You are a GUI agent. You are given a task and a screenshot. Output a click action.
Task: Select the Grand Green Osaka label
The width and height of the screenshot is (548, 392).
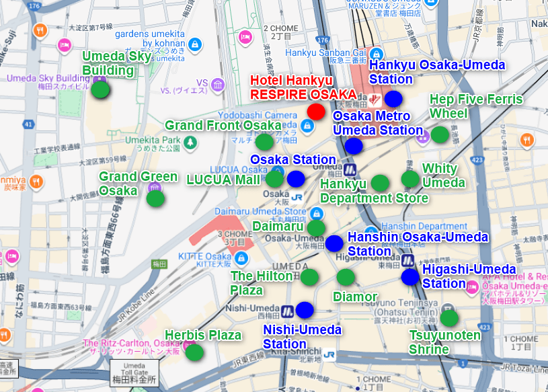(x=138, y=184)
